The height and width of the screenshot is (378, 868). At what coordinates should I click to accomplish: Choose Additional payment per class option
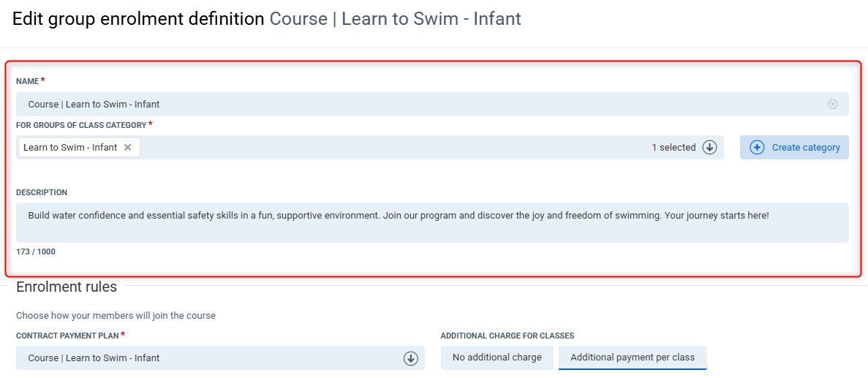(632, 358)
